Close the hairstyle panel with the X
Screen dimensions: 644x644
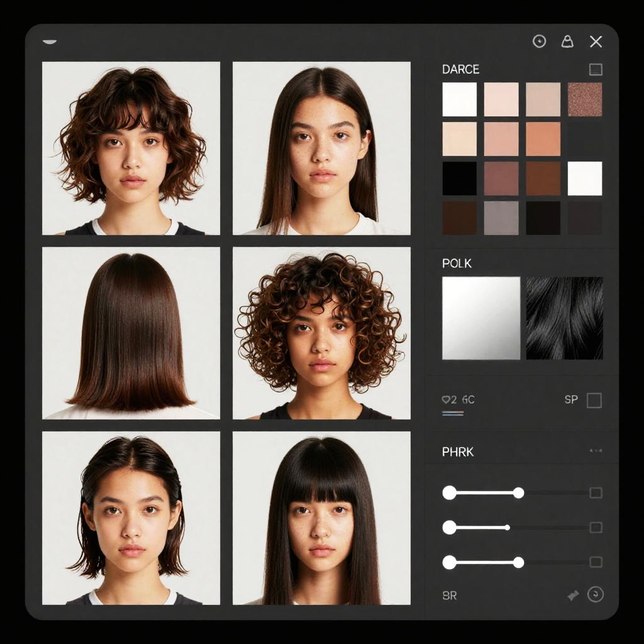(x=596, y=42)
